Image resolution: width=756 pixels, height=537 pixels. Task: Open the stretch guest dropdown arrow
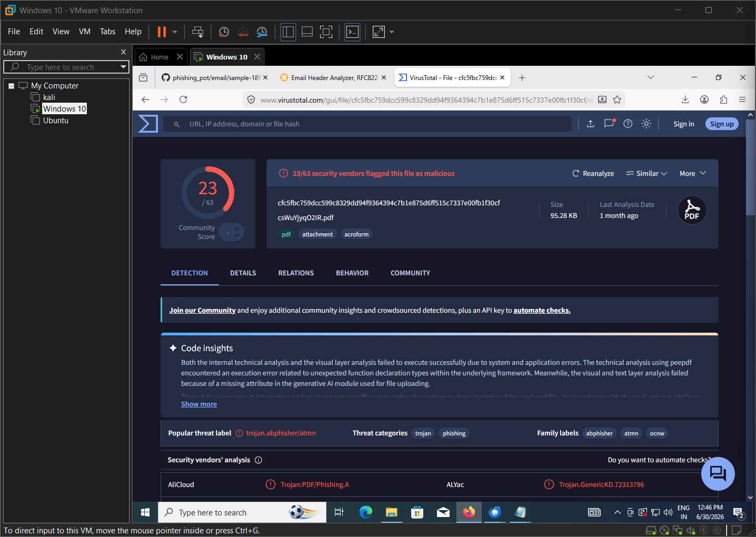pyautogui.click(x=391, y=32)
